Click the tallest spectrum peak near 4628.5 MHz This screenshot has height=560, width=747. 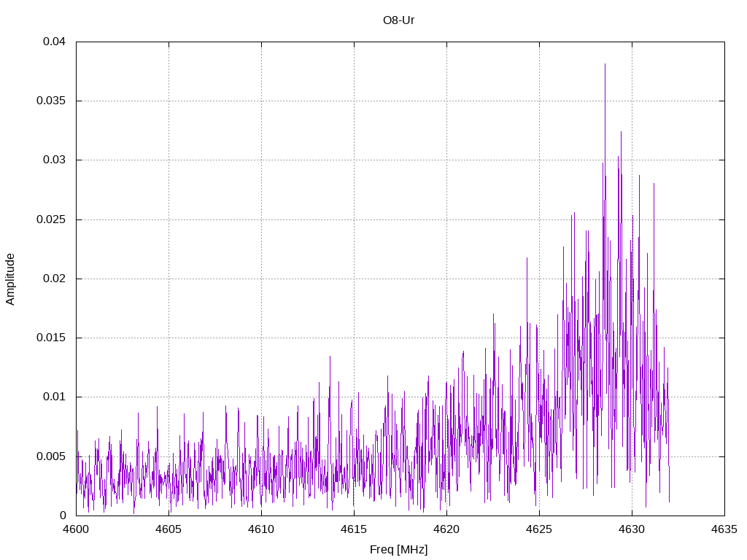pos(605,64)
